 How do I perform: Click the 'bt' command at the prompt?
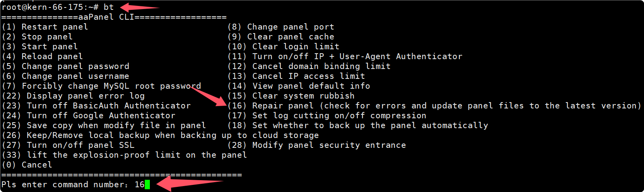(x=108, y=7)
